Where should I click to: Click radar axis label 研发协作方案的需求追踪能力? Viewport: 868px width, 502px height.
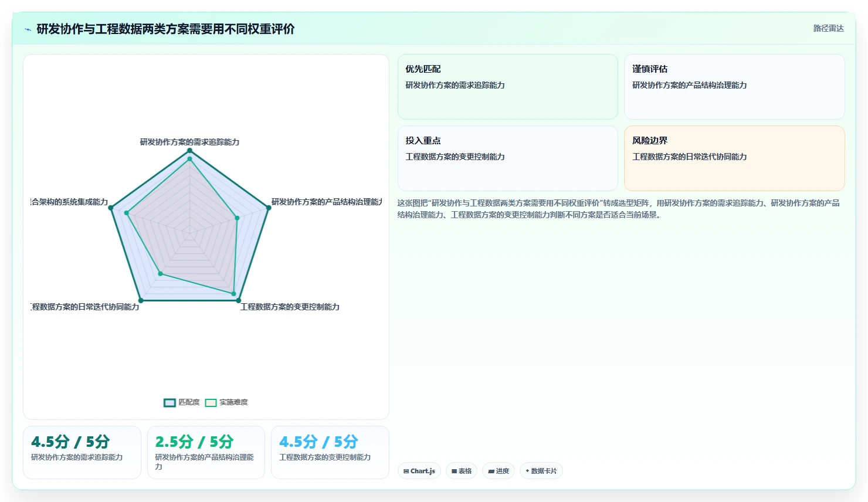189,142
